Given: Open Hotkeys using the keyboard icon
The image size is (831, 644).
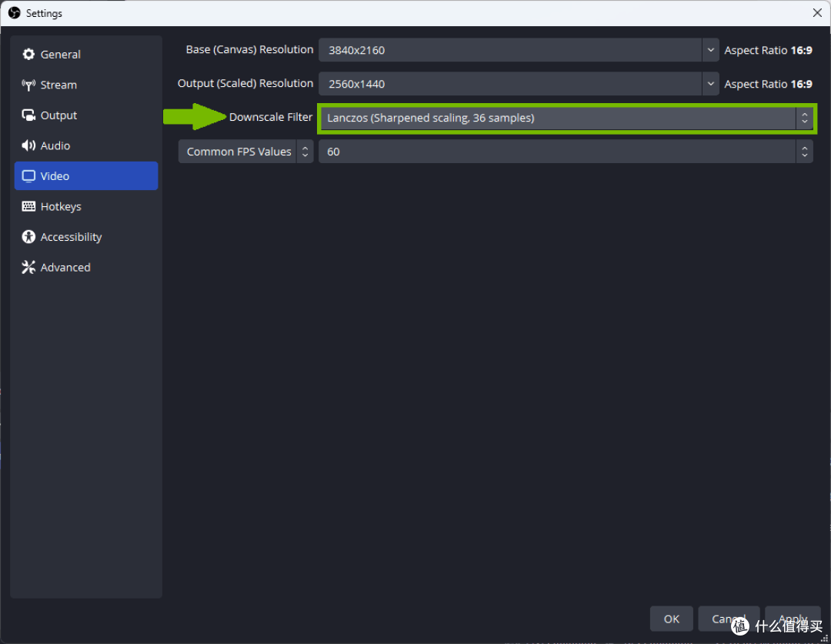Looking at the screenshot, I should coord(28,206).
